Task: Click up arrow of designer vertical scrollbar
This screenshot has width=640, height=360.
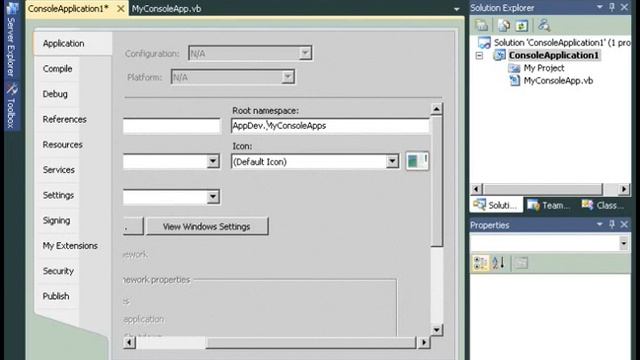Action: coord(436,109)
